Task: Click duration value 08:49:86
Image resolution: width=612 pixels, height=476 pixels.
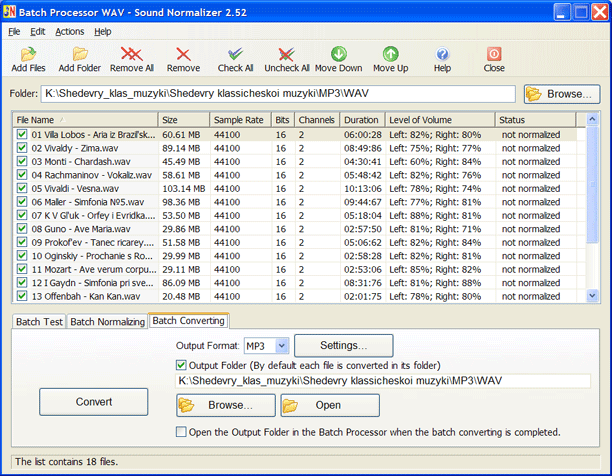Action: click(363, 148)
